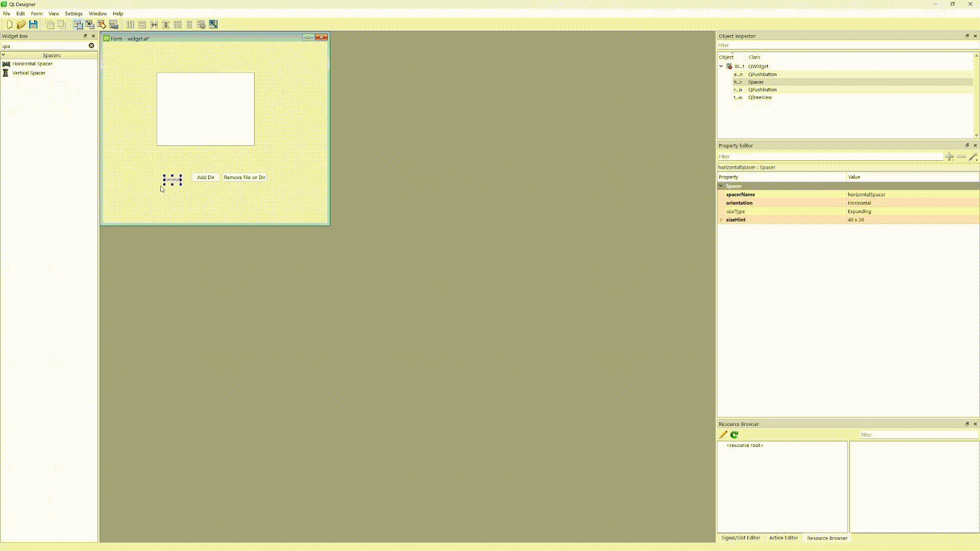Save the current form widget.ui
Viewport: 980px width, 551px height.
33,24
